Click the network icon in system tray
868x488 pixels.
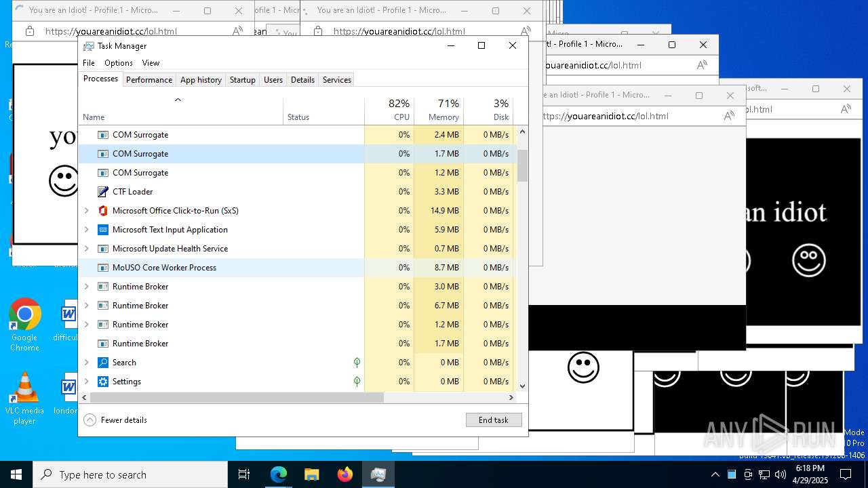tap(764, 474)
